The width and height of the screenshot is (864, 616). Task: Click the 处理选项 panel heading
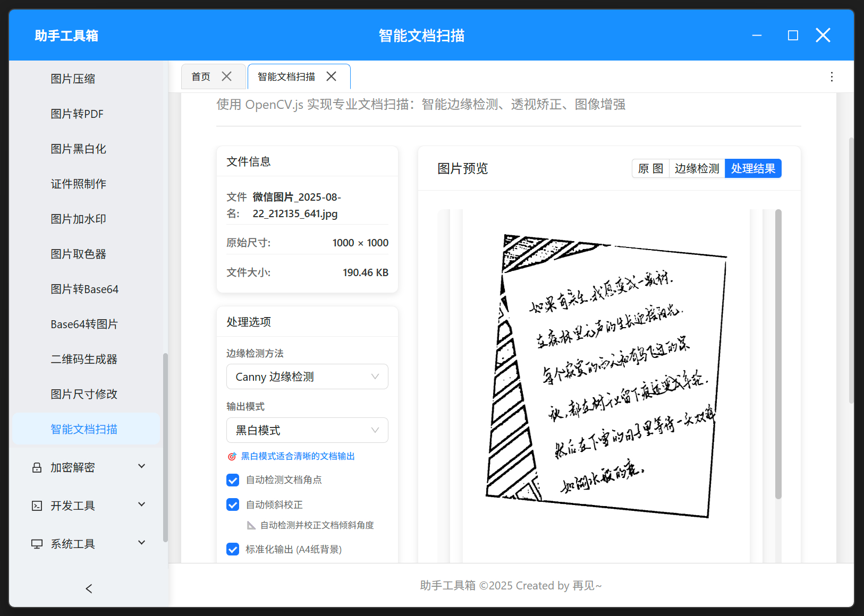tap(249, 322)
